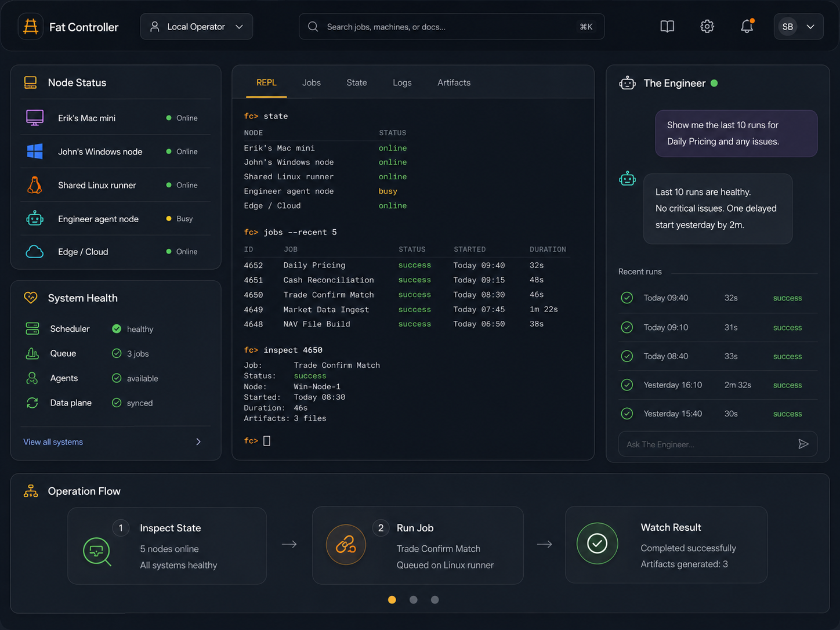Click the Queue 3 jobs status
Image resolution: width=840 pixels, height=630 pixels.
tap(131, 354)
